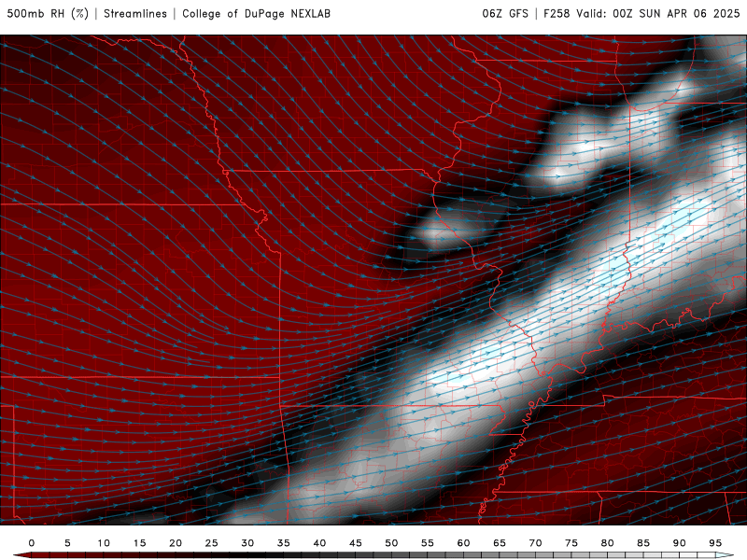Click 'College of DuPage NEXLAB' header text
The height and width of the screenshot is (560, 747).
tap(256, 14)
